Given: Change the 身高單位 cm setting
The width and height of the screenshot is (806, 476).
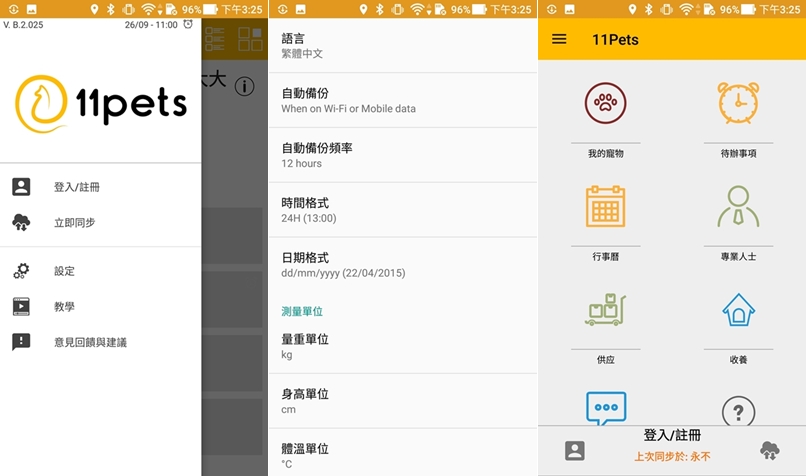Looking at the screenshot, I should (402, 401).
